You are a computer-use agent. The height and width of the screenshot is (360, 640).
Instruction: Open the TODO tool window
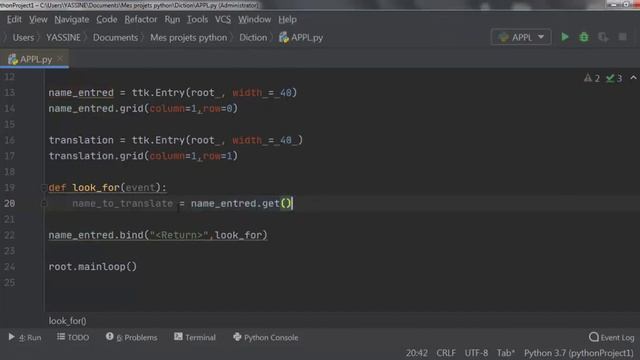(x=73, y=337)
